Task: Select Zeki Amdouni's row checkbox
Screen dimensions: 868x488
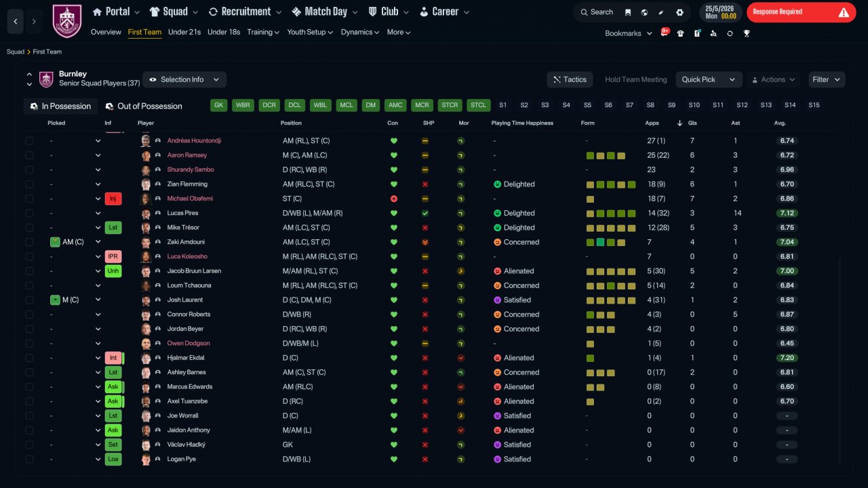Action: 29,242
